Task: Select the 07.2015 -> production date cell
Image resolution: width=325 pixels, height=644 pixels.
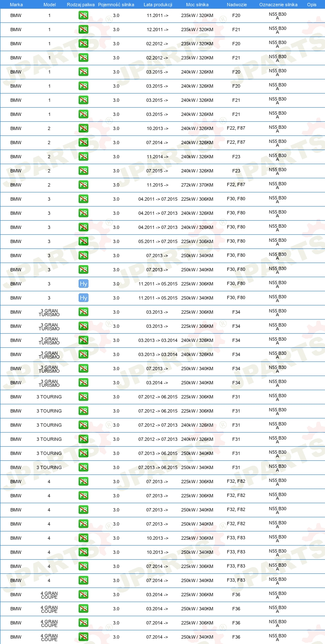Action: click(x=158, y=171)
